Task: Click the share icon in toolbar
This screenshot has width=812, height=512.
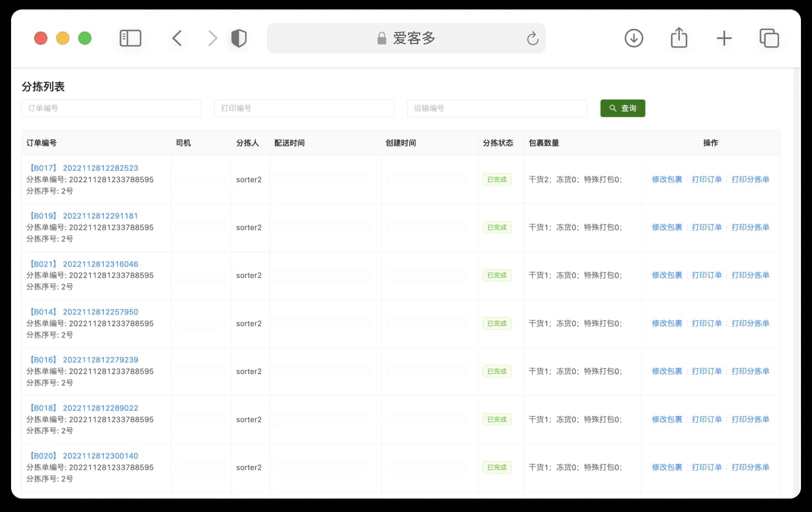Action: (x=679, y=37)
